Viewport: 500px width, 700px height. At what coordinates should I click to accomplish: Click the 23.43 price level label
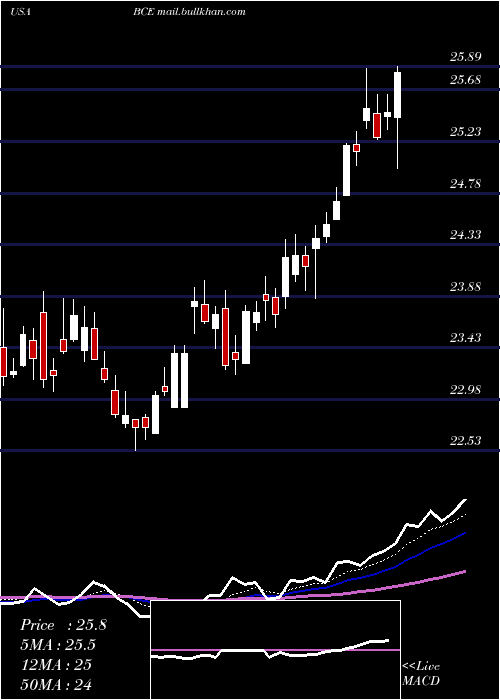pyautogui.click(x=465, y=338)
